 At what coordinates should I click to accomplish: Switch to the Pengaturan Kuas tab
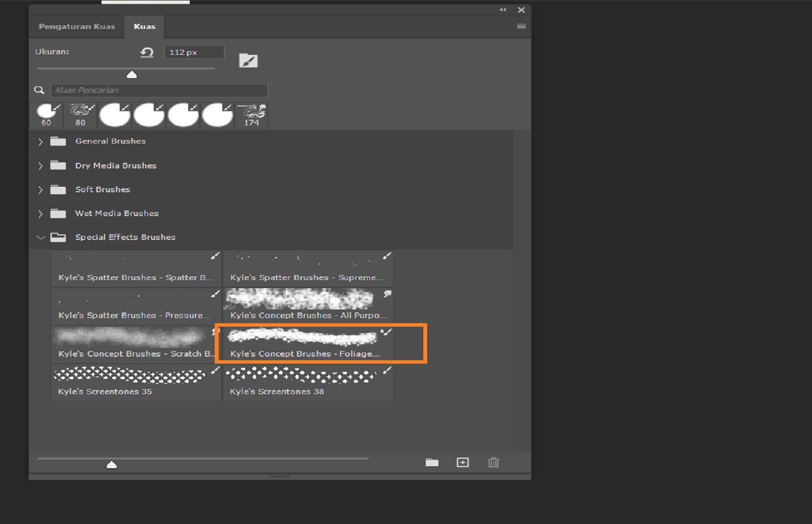[x=77, y=26]
